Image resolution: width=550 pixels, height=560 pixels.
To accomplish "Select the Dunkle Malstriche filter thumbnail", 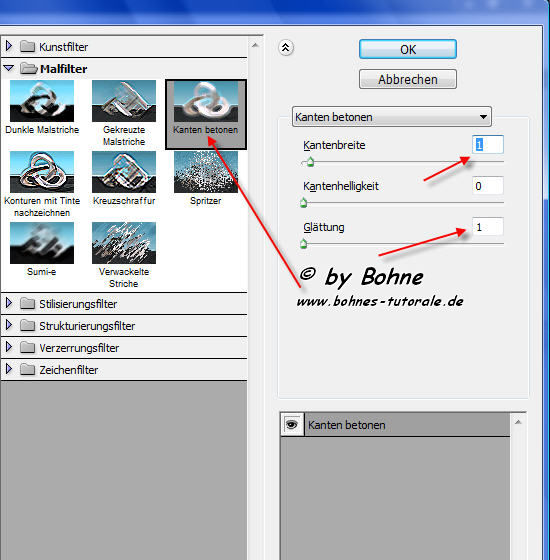I will point(42,101).
